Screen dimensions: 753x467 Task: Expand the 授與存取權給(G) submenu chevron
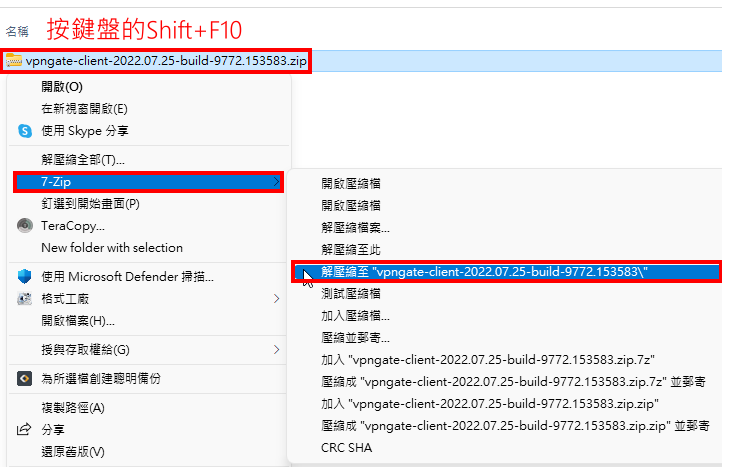(x=276, y=349)
